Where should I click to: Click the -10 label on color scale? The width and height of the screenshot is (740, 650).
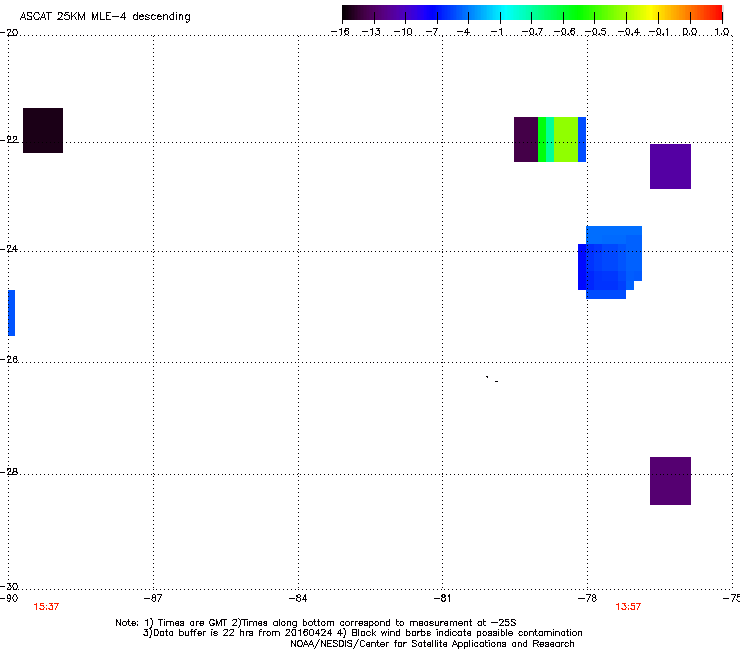403,32
